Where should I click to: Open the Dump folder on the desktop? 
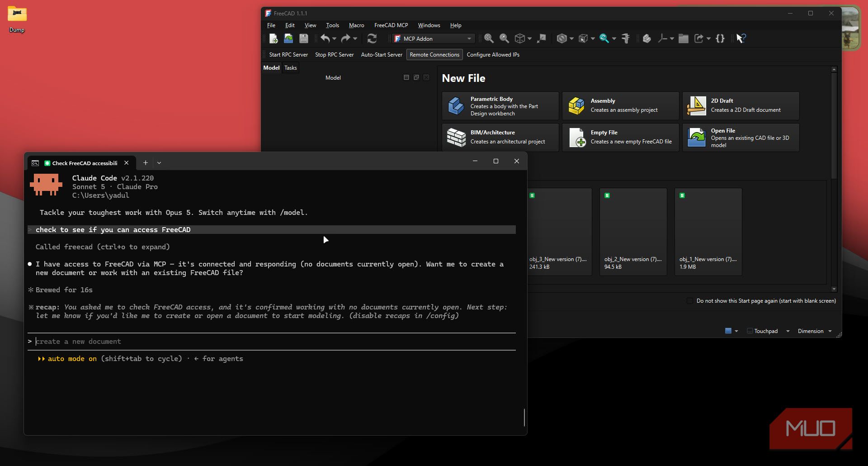coord(17,19)
